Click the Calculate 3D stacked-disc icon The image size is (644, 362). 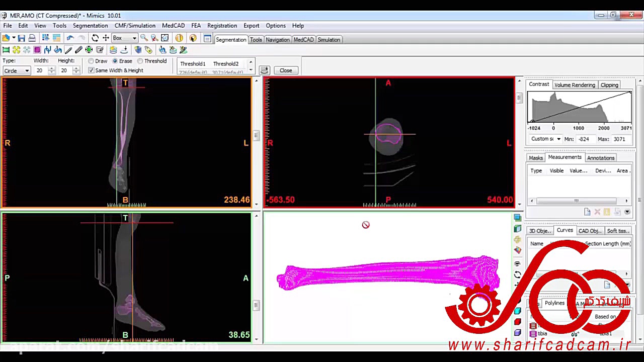pyautogui.click(x=113, y=50)
